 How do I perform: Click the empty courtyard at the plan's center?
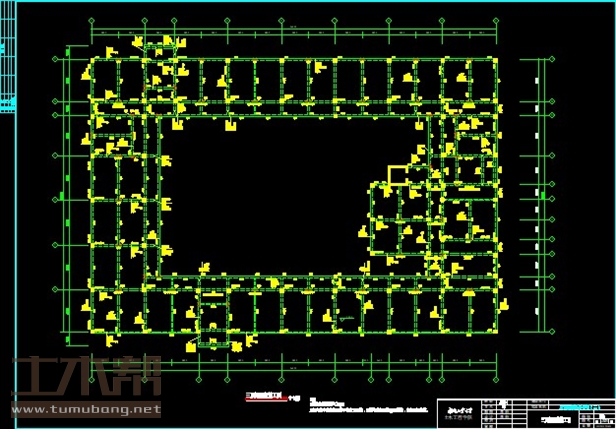pyautogui.click(x=290, y=190)
